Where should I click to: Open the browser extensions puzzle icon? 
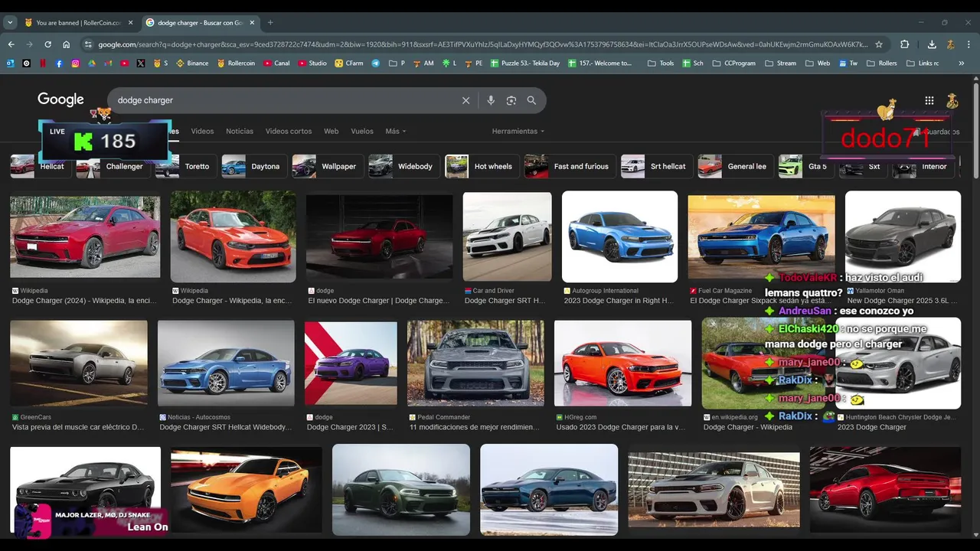[904, 44]
